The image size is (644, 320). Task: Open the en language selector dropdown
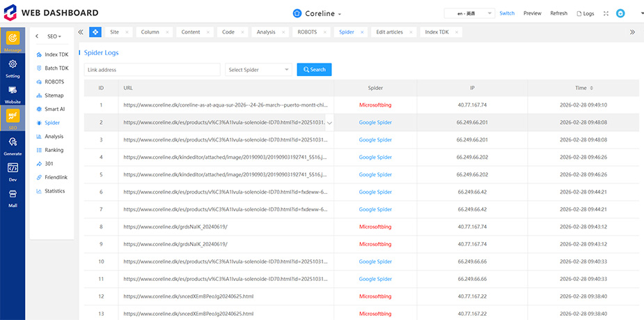pyautogui.click(x=469, y=13)
